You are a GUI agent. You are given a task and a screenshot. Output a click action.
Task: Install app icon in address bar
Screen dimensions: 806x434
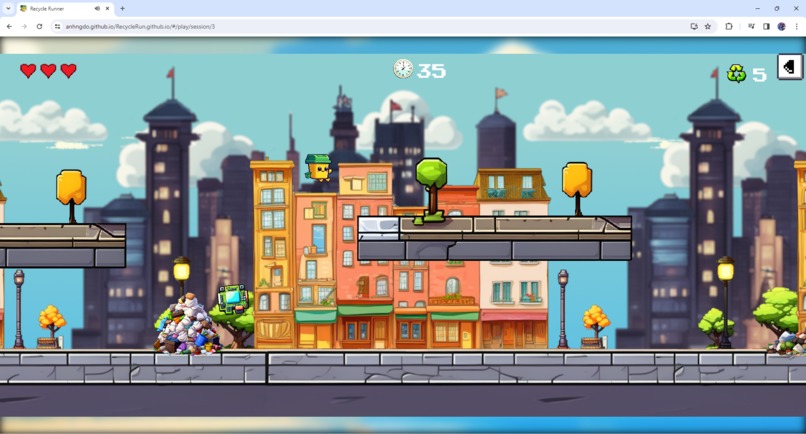click(x=694, y=26)
